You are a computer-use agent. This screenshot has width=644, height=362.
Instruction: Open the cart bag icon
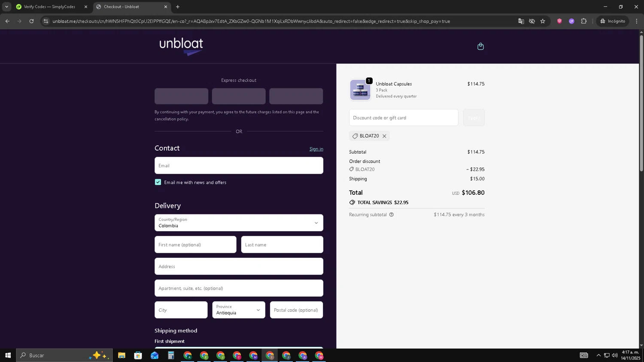click(x=480, y=46)
